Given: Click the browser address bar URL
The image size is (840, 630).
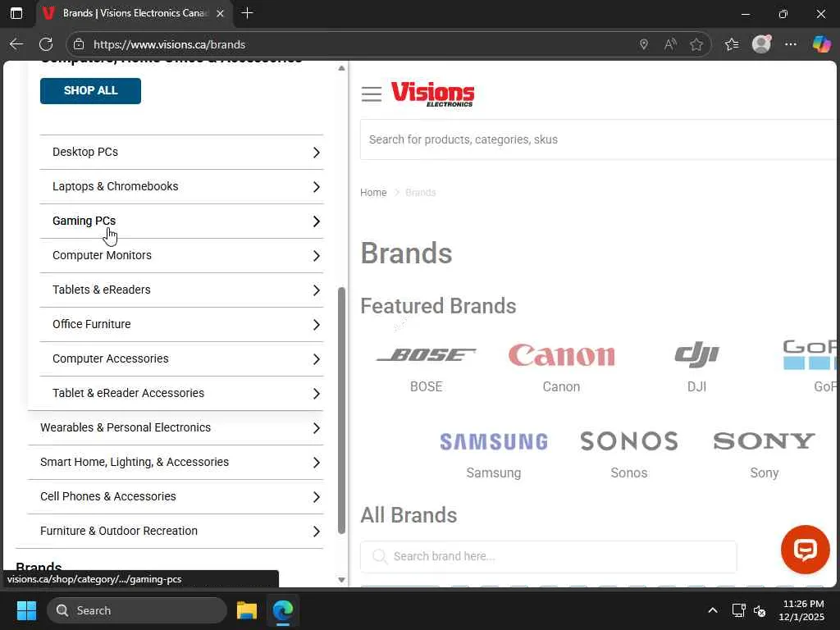Looking at the screenshot, I should (169, 44).
